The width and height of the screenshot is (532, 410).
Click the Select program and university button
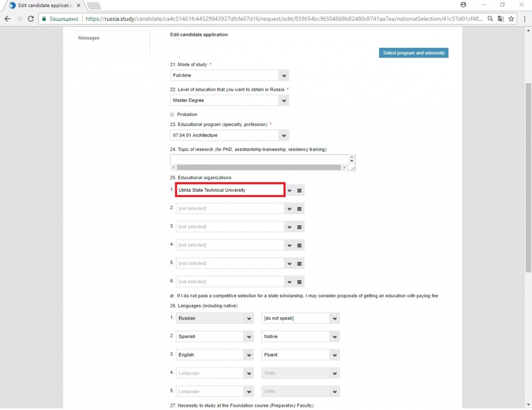[x=414, y=53]
